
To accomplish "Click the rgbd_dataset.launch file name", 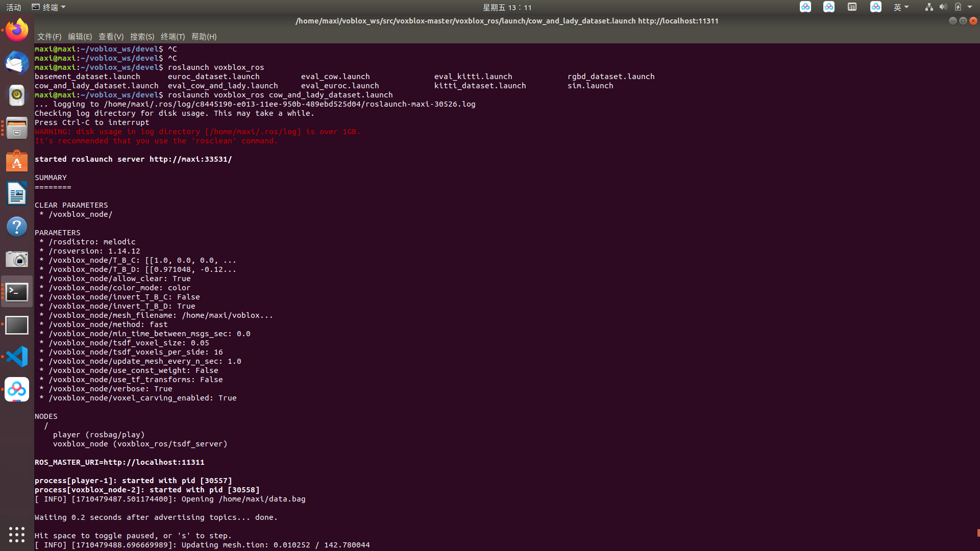I will 611,77.
